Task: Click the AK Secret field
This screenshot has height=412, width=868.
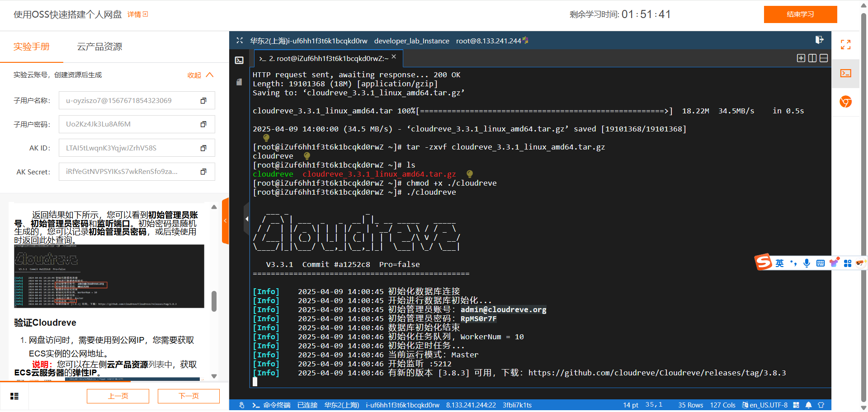Action: (x=137, y=172)
